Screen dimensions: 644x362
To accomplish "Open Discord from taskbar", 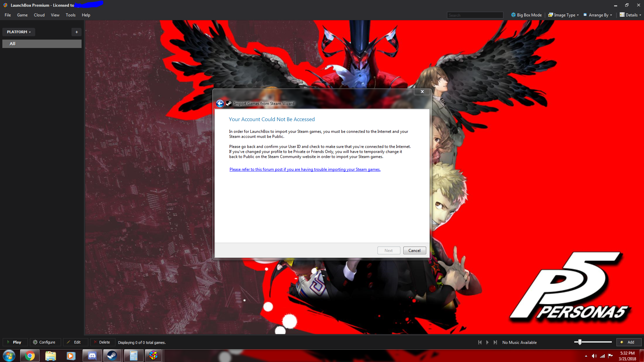I will [x=92, y=356].
